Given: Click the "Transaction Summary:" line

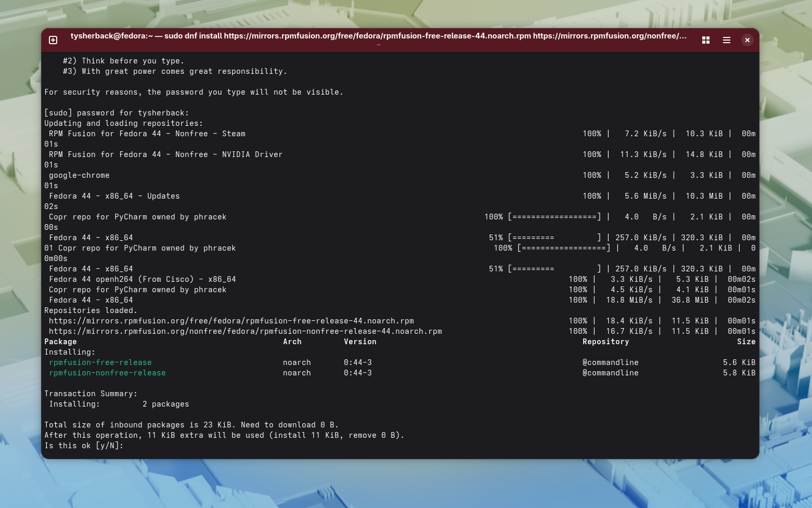Looking at the screenshot, I should click(91, 394).
